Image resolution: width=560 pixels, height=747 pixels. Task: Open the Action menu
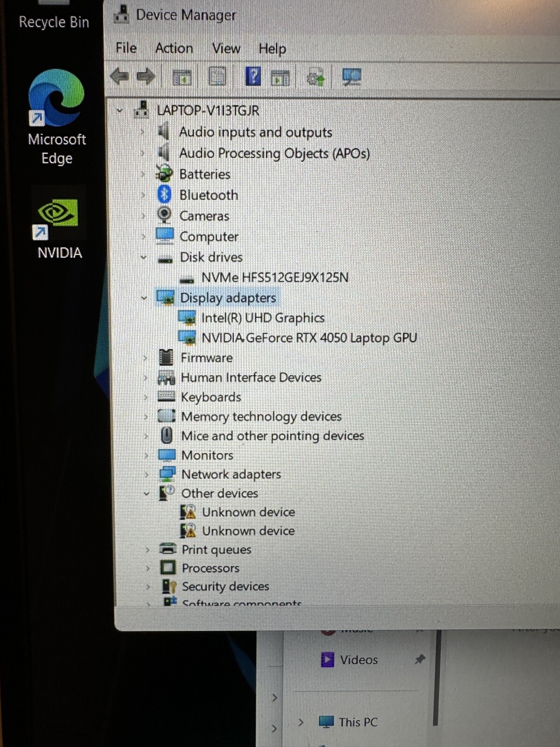[x=174, y=48]
